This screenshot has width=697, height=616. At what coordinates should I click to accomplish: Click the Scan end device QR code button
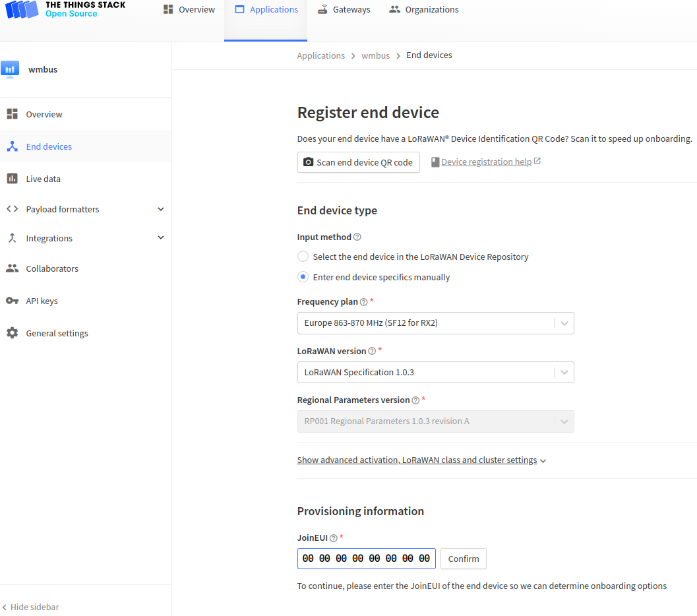pyautogui.click(x=358, y=162)
